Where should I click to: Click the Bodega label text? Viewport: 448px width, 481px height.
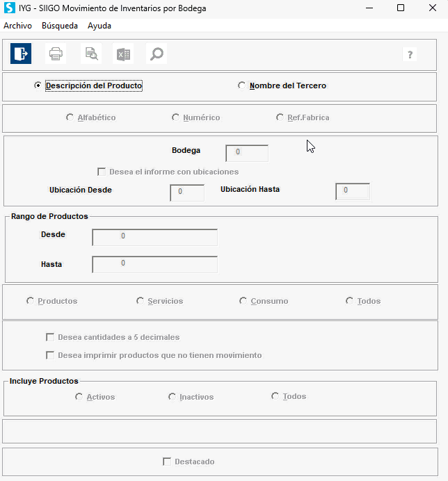pos(186,150)
